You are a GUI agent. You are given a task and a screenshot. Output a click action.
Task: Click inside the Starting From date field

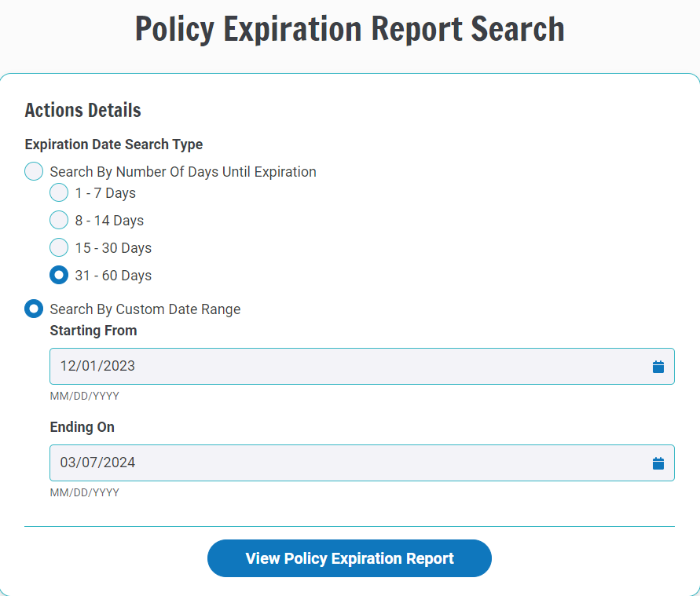(314, 365)
